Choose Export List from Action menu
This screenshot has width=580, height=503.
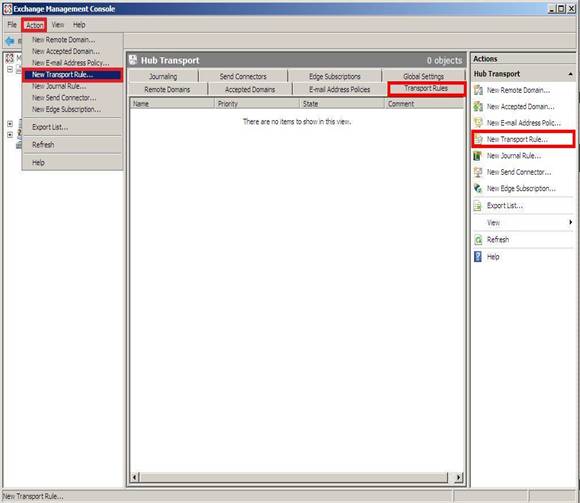[72, 127]
